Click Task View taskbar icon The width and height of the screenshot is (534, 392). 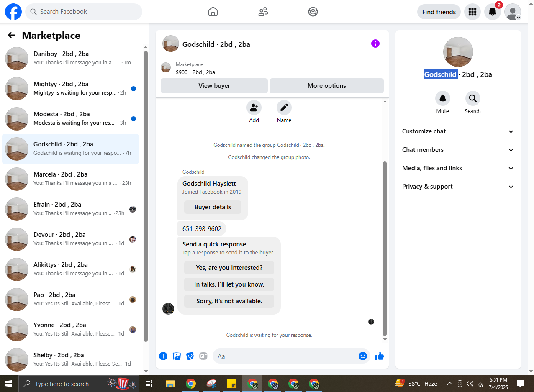click(x=149, y=384)
